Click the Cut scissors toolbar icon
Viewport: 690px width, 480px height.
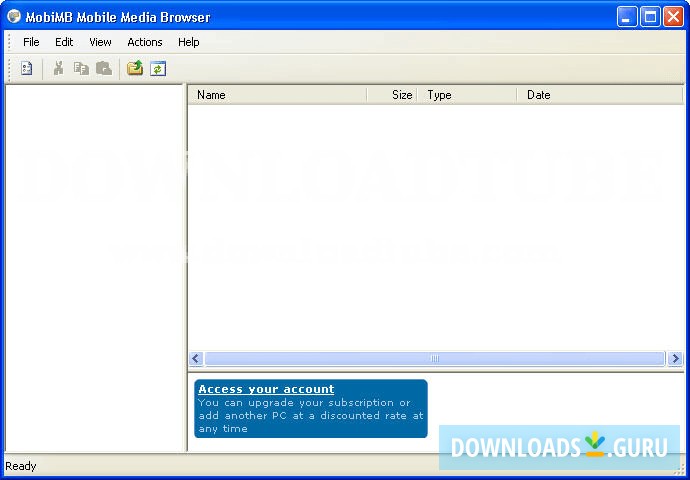click(59, 68)
